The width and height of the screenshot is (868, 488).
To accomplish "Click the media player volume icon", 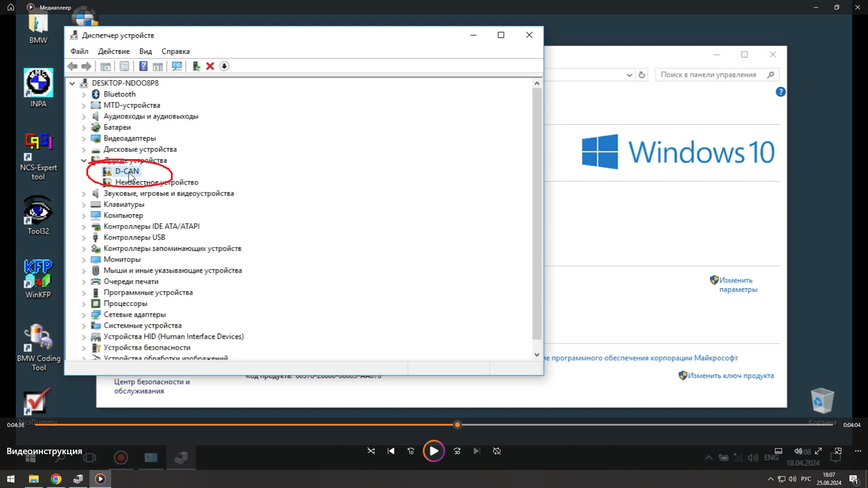I will pos(798,451).
